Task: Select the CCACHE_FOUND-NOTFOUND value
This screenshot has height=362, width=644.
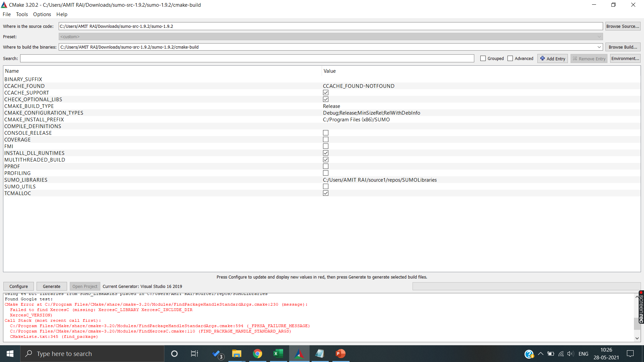Action: tap(359, 86)
